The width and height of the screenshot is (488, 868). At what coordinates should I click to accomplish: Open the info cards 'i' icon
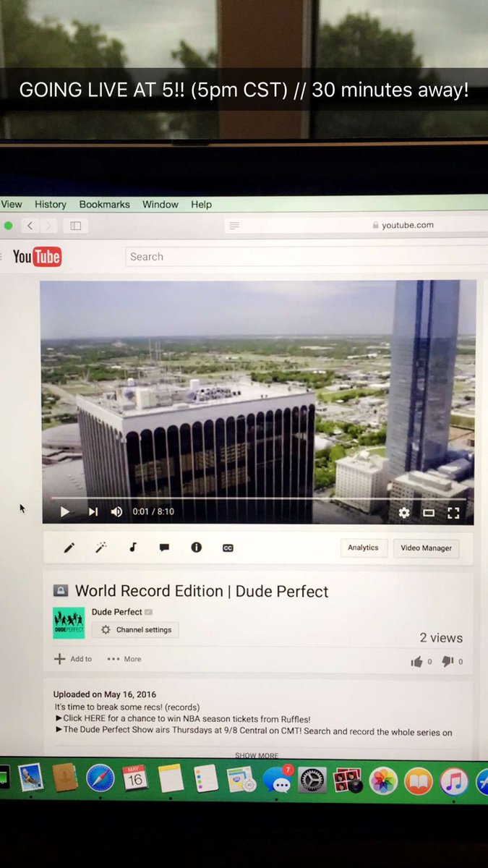pos(196,548)
